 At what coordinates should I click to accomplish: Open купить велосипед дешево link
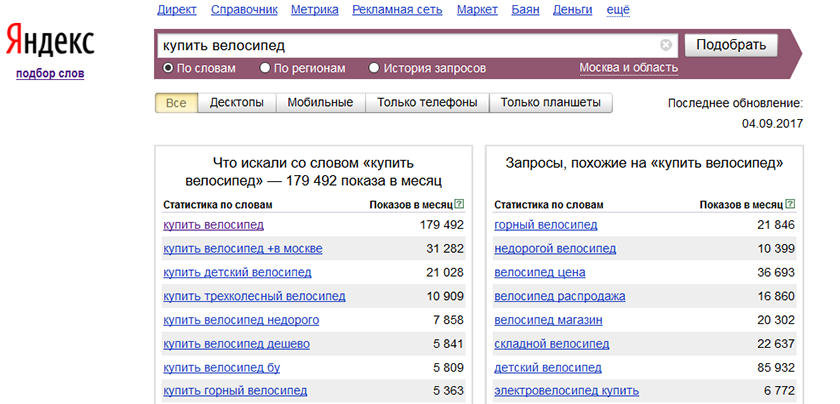click(x=236, y=343)
